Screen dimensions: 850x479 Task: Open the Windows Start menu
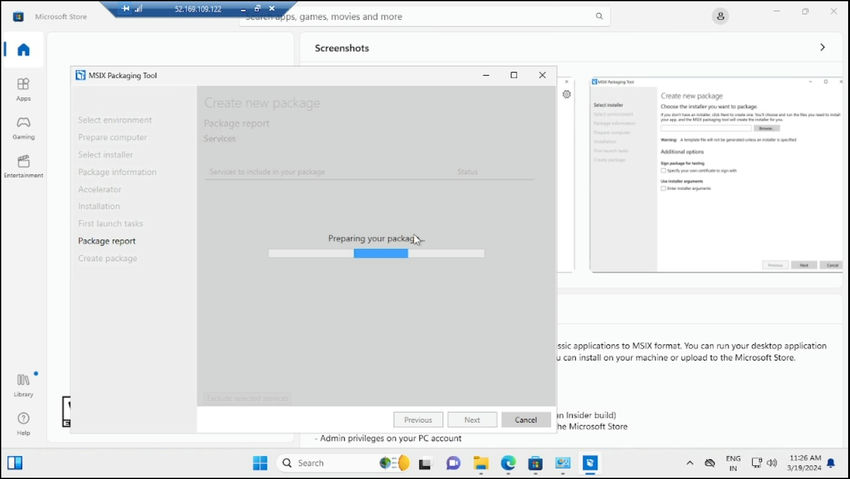(260, 463)
